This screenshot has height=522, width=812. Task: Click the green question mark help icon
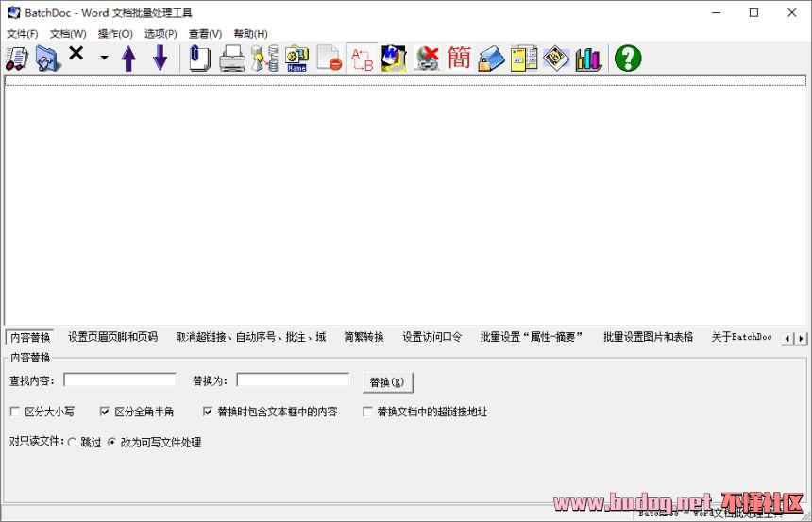tap(628, 58)
